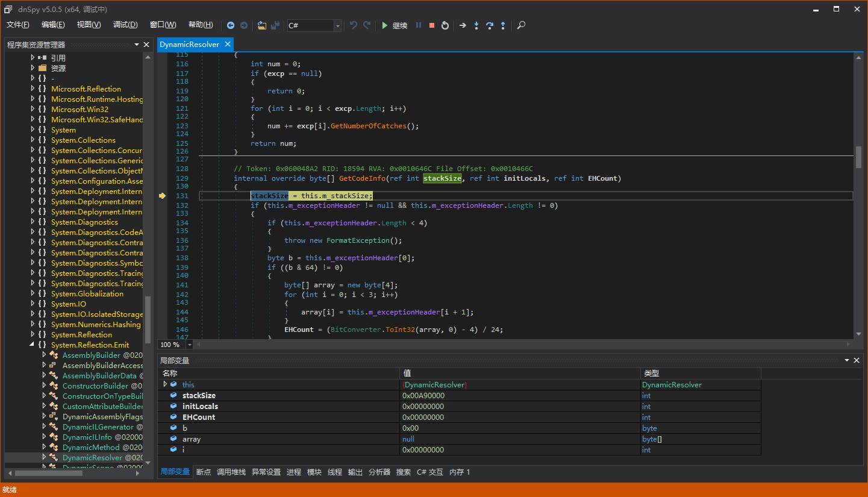
Task: Collapse the System.Reflection.Emit namespace node
Action: coord(33,345)
